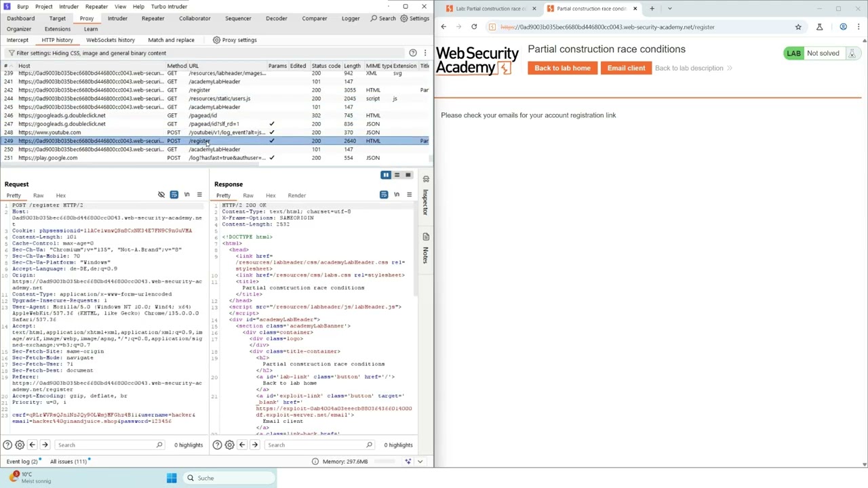Switch to the Intercept sub-tab
Screen dimensions: 868x488
click(x=18, y=40)
